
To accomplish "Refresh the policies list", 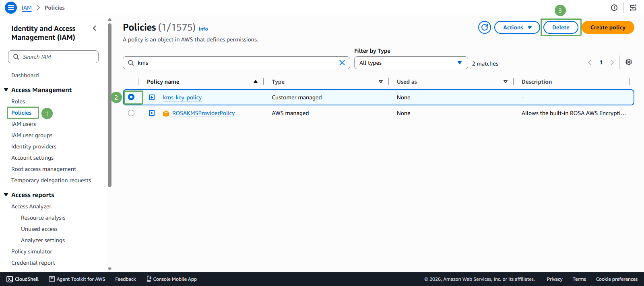I will click(x=485, y=27).
